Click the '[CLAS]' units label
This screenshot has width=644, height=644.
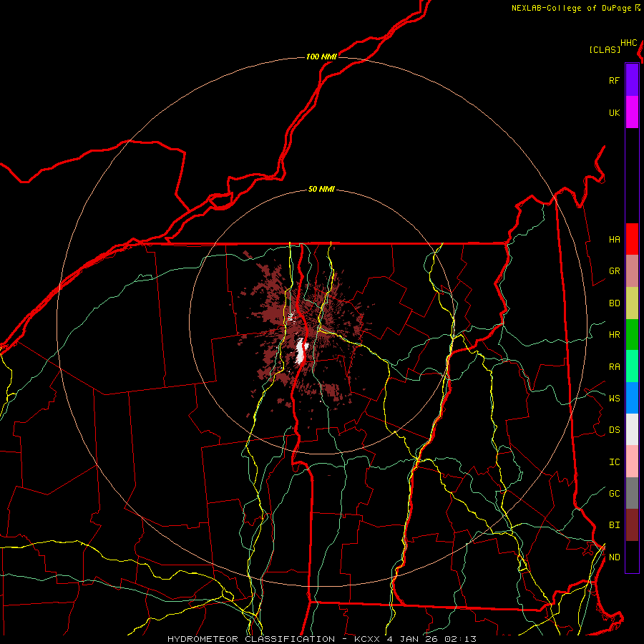point(605,50)
